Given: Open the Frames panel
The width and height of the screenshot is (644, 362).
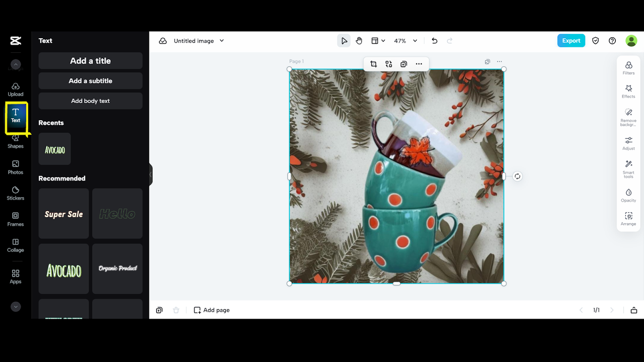Looking at the screenshot, I should 16,219.
